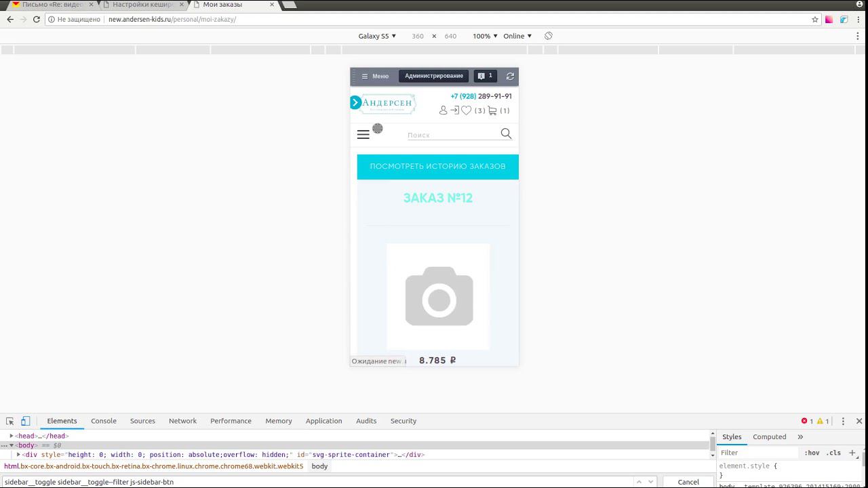Click the Заказ №12 heading
Screen dimensions: 868x488
pos(437,198)
